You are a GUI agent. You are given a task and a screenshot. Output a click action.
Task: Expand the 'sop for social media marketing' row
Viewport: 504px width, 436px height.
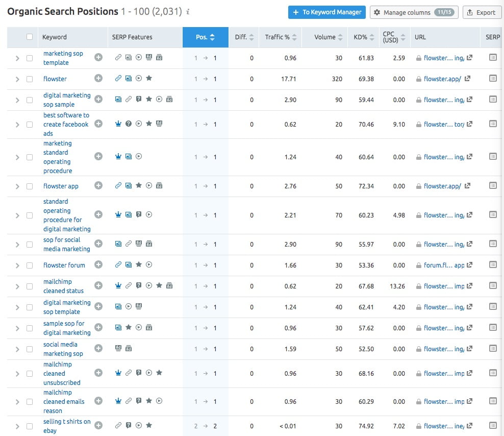pos(17,245)
